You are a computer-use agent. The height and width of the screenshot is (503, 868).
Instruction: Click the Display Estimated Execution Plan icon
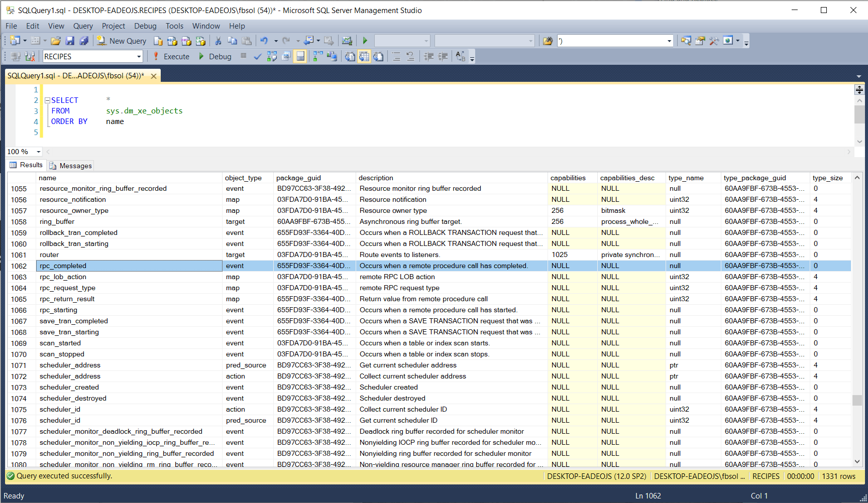point(272,56)
